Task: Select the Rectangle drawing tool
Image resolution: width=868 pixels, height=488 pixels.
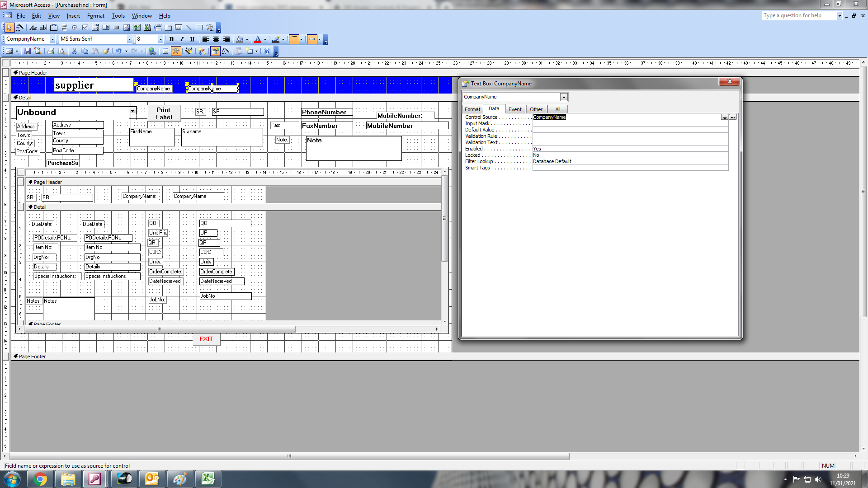Action: (199, 28)
